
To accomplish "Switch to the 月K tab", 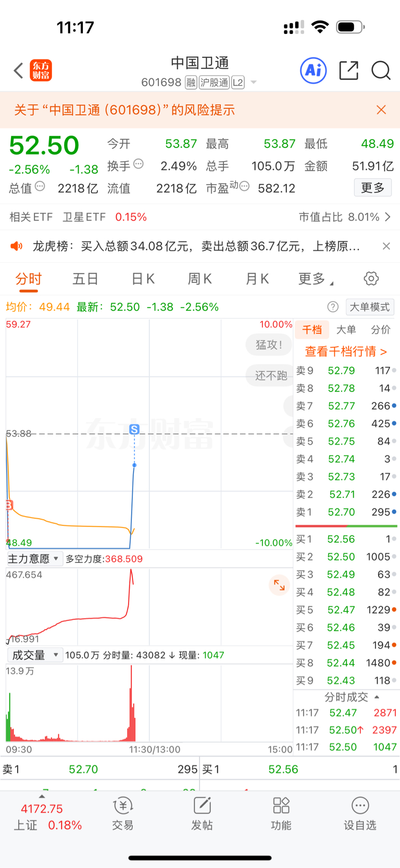I will (x=257, y=279).
